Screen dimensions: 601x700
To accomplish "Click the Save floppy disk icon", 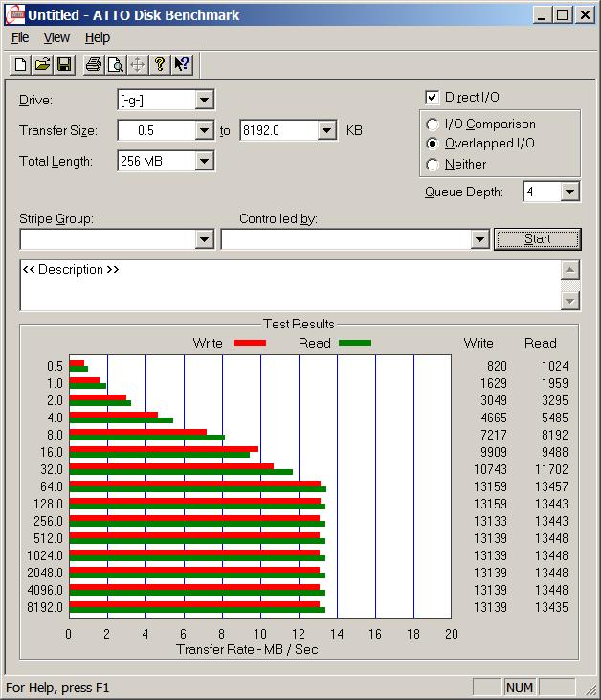I will point(64,65).
